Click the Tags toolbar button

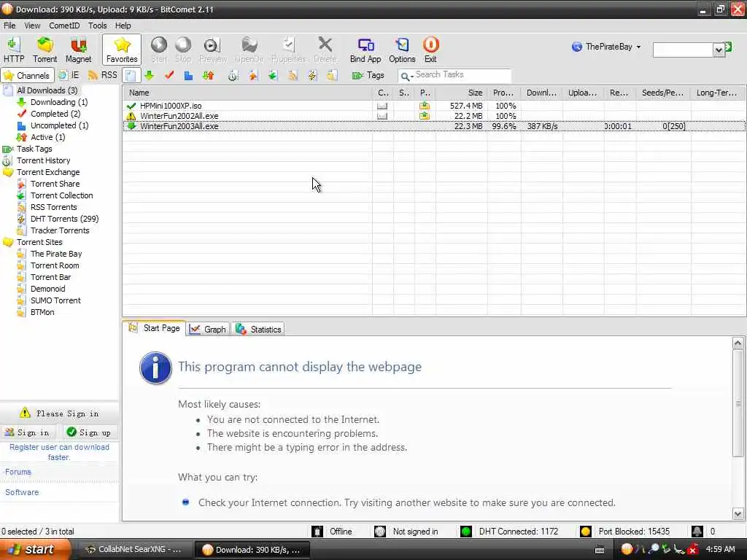tap(368, 75)
